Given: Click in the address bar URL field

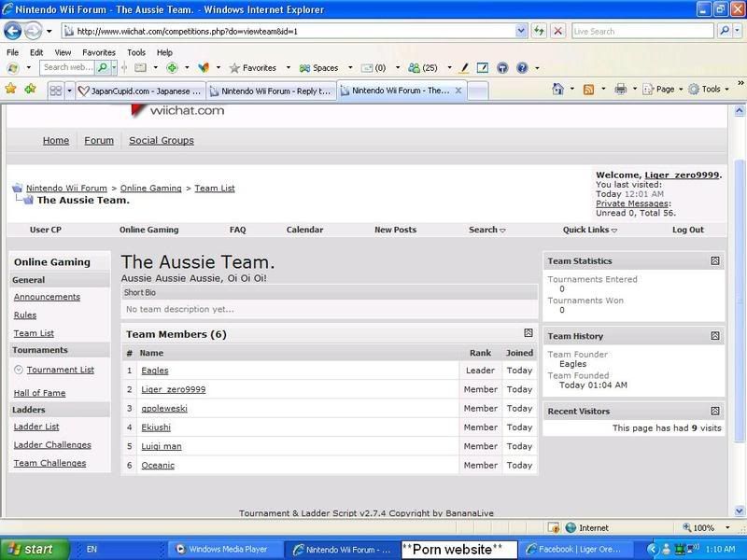Looking at the screenshot, I should (289, 31).
